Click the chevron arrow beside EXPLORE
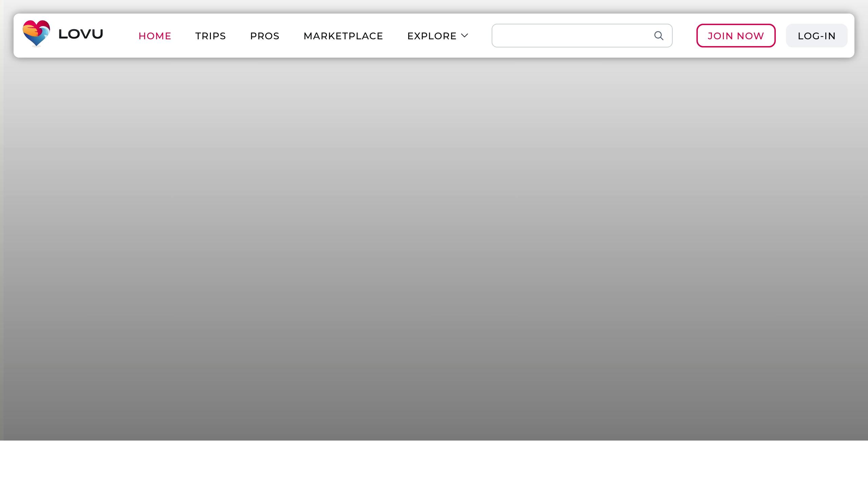This screenshot has width=868, height=488. point(465,35)
